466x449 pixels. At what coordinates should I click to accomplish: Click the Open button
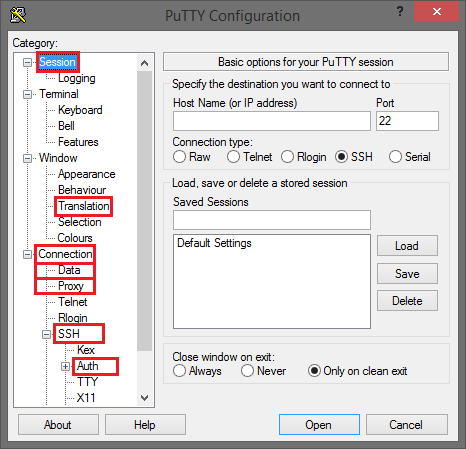pos(319,425)
